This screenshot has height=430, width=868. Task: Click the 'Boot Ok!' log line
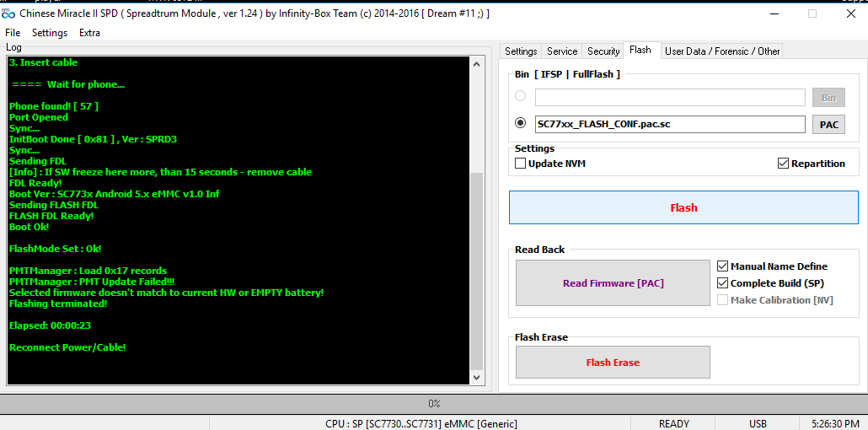click(29, 227)
